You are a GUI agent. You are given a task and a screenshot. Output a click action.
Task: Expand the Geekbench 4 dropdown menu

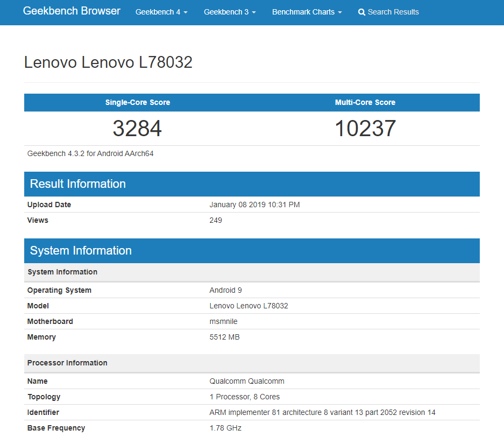tap(161, 12)
